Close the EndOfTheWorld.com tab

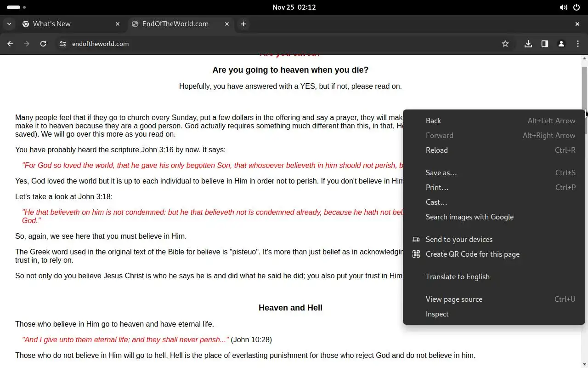click(227, 24)
